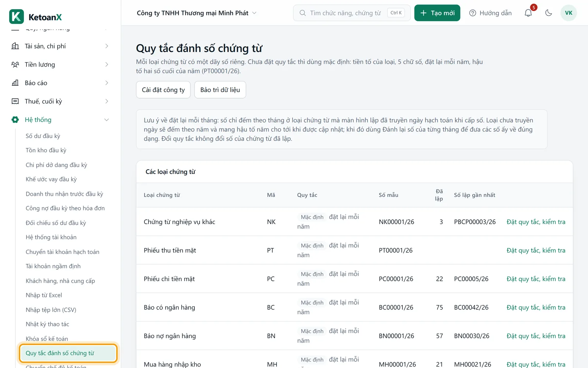
Task: Focus the Tìm chức năng search field
Action: coord(352,13)
